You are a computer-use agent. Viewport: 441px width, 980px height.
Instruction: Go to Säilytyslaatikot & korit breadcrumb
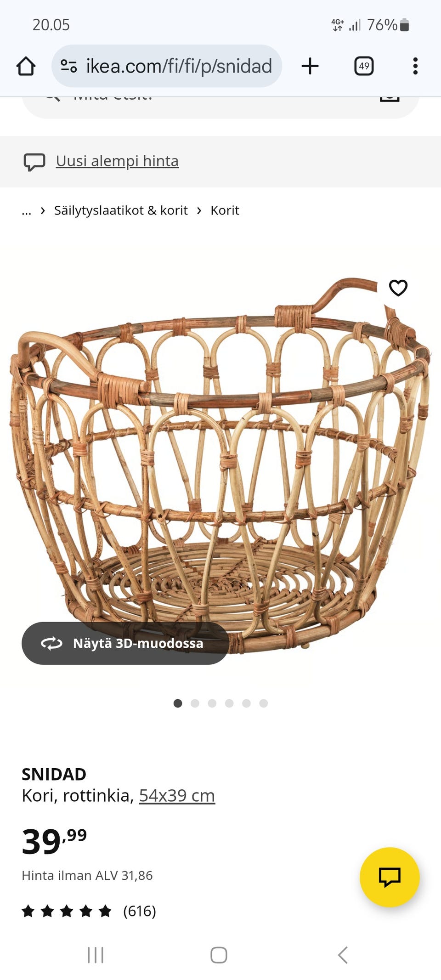click(121, 210)
